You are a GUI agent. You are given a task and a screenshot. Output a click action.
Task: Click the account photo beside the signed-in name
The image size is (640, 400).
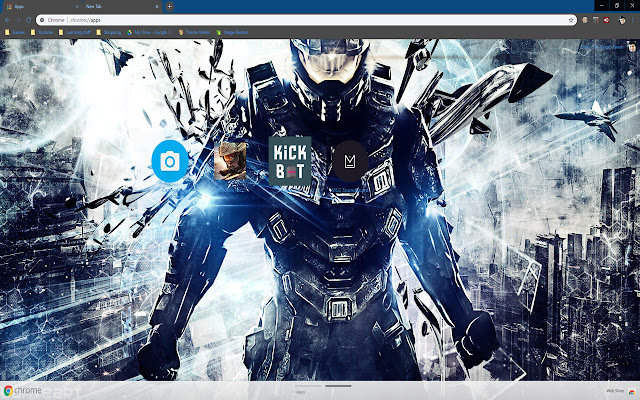coord(632,47)
